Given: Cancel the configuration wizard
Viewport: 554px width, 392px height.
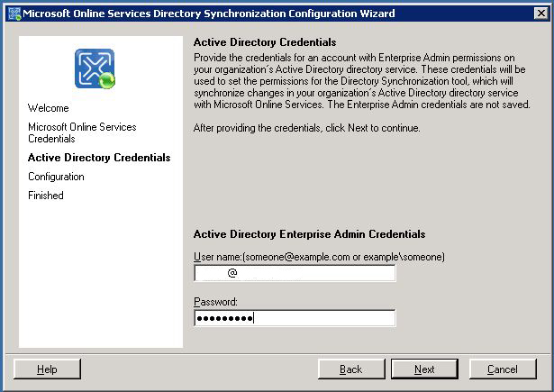Looking at the screenshot, I should tap(502, 369).
